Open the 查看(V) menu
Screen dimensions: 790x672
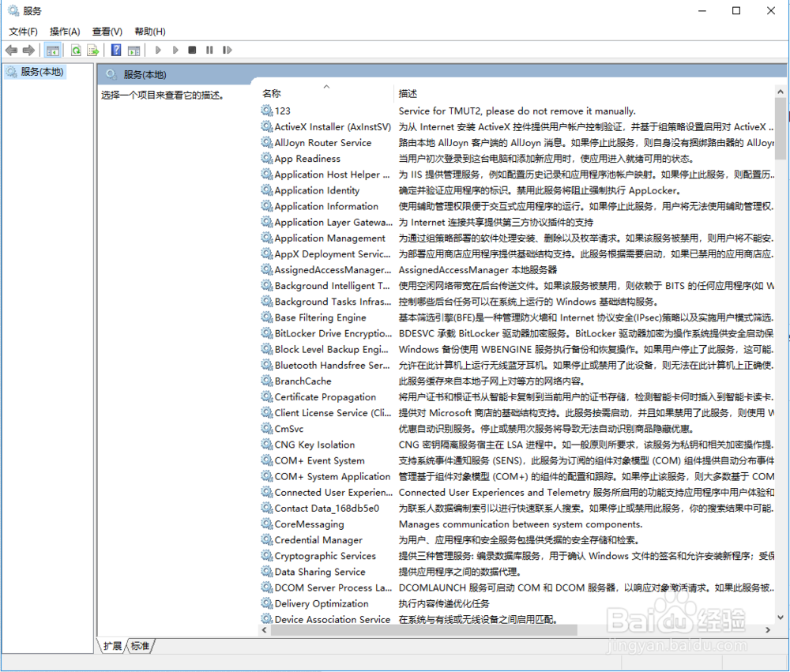(x=107, y=32)
